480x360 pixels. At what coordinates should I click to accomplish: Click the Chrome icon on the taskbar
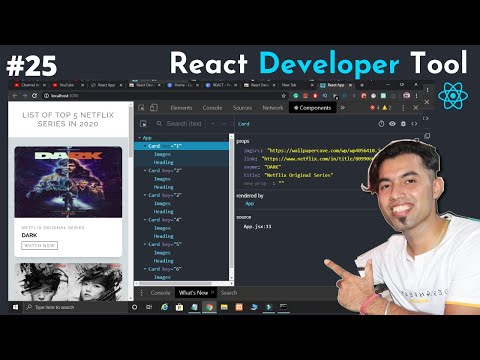[x=209, y=307]
